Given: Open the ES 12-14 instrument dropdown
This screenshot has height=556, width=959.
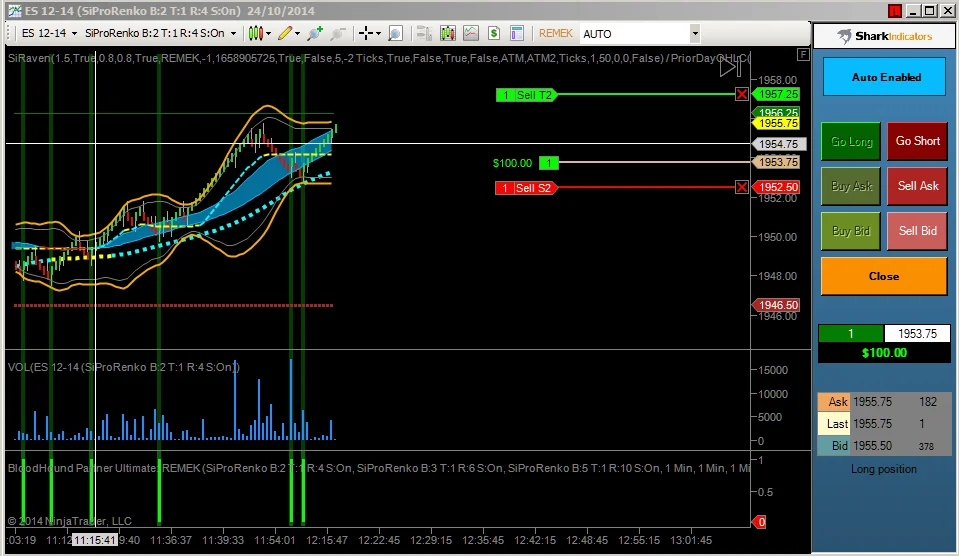Looking at the screenshot, I should tap(50, 33).
